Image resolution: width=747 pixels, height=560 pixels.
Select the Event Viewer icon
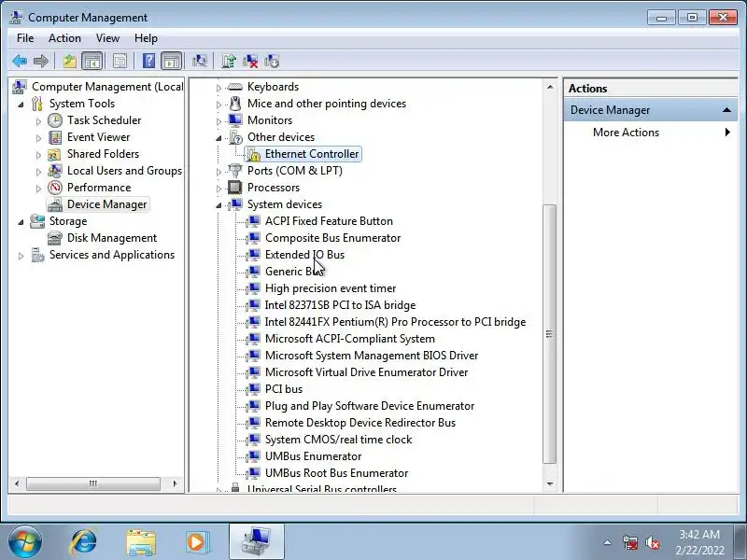click(x=55, y=137)
